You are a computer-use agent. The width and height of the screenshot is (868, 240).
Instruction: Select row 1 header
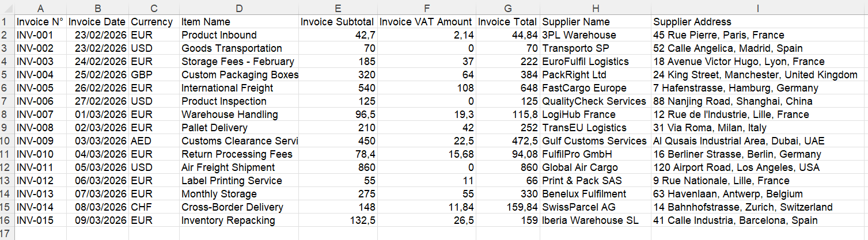pos(7,22)
